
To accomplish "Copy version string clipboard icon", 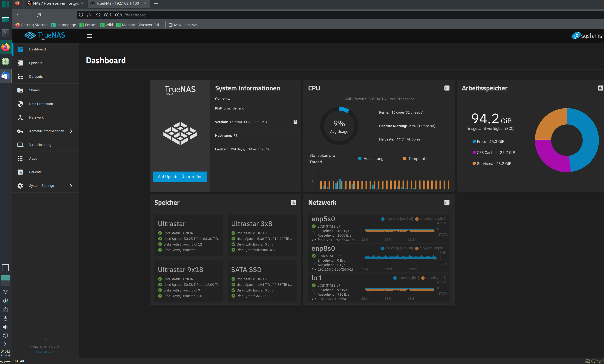I will (295, 122).
